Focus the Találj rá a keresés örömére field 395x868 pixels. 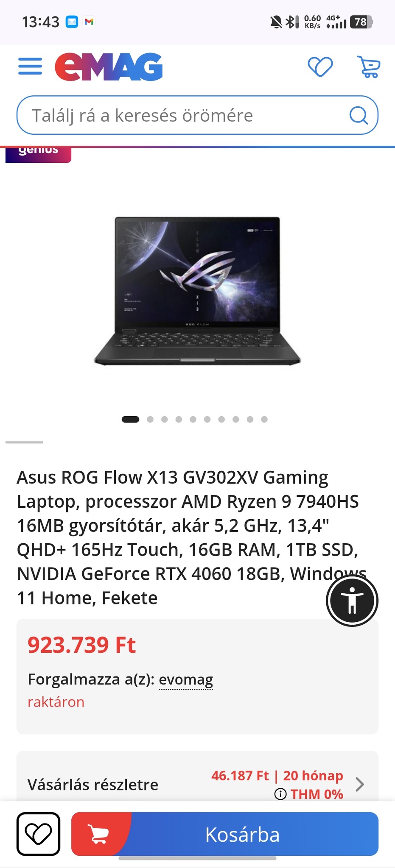197,115
